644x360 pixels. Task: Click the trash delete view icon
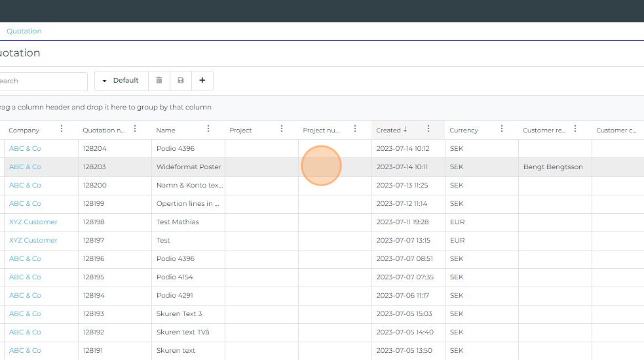[159, 81]
